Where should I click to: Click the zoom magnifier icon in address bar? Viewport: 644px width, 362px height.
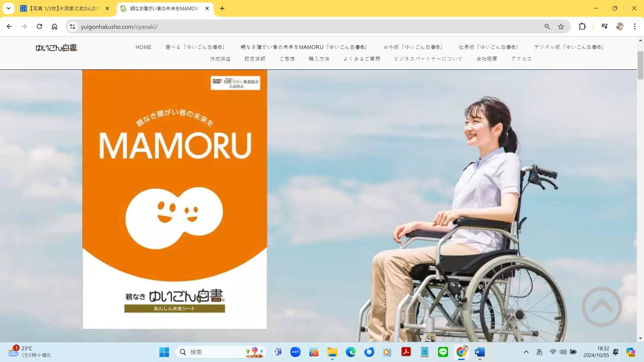[x=547, y=26]
